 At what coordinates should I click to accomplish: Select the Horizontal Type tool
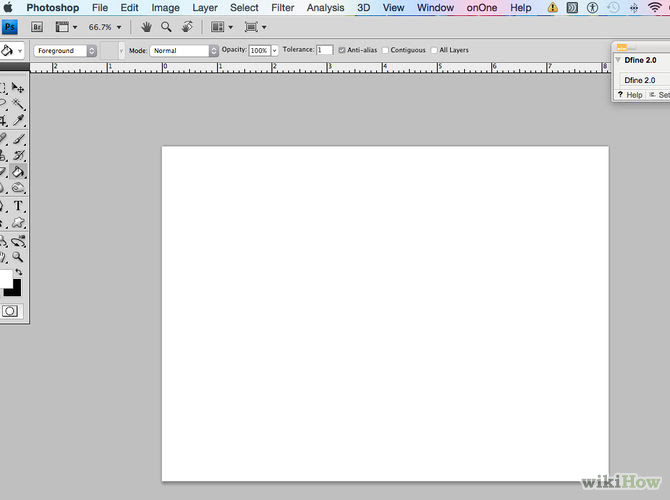tap(18, 206)
